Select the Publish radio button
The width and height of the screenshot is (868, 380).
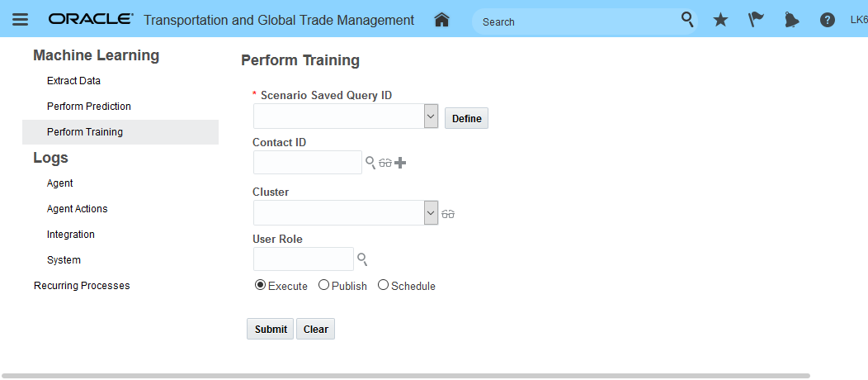pos(323,285)
